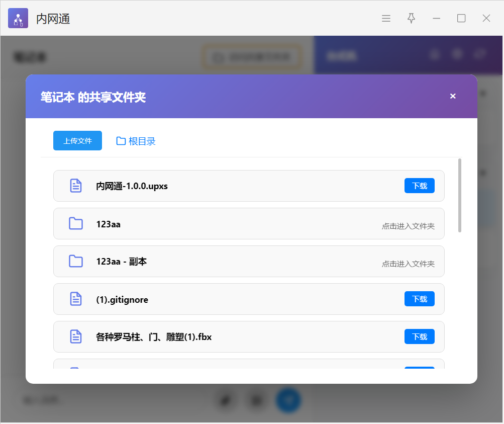Click the folder icon of 123aa - 副本
This screenshot has height=424, width=504.
pyautogui.click(x=75, y=261)
